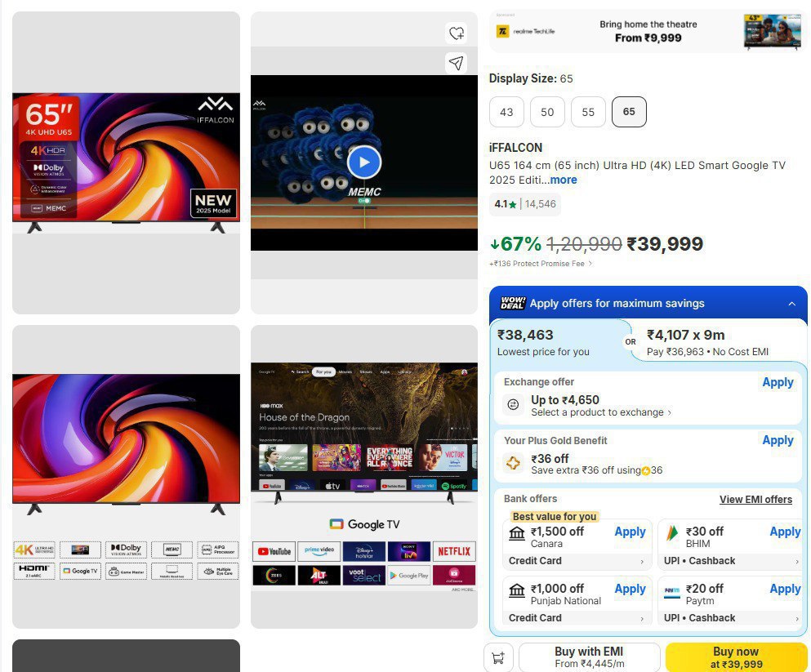The height and width of the screenshot is (672, 811).
Task: Collapse the Apply offers panel chevron
Action: [792, 304]
